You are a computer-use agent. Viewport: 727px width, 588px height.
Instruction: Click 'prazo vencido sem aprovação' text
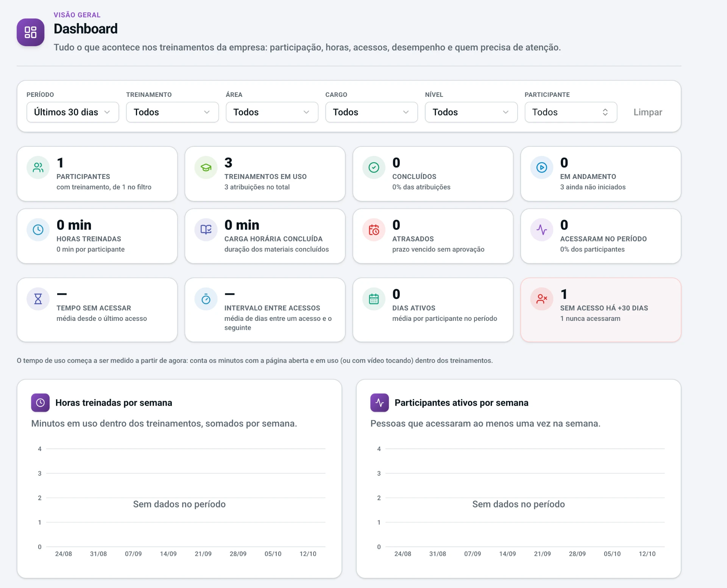pyautogui.click(x=438, y=249)
